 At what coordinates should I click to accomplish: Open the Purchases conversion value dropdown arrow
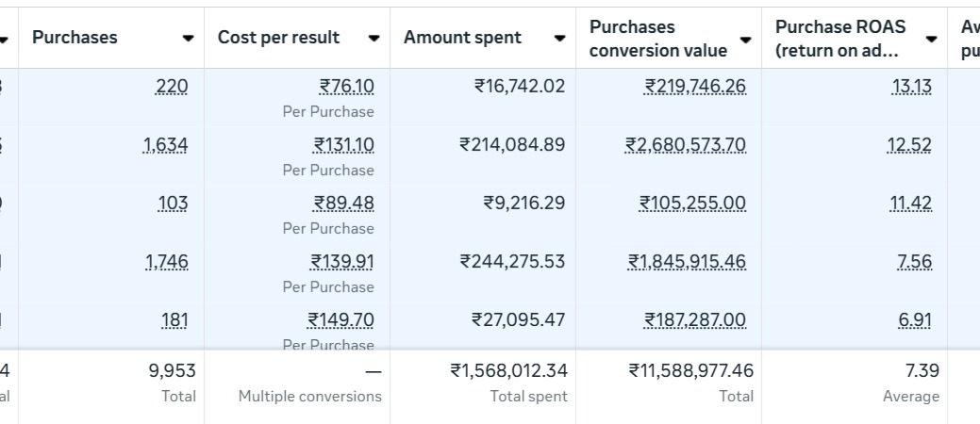(746, 40)
